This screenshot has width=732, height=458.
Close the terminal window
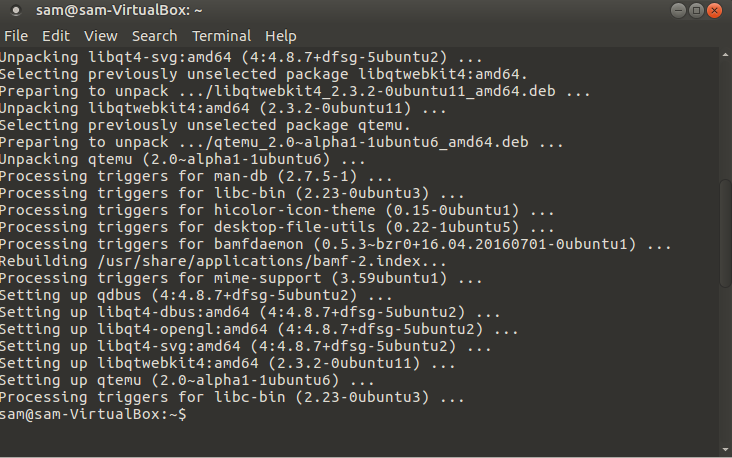pos(714,11)
